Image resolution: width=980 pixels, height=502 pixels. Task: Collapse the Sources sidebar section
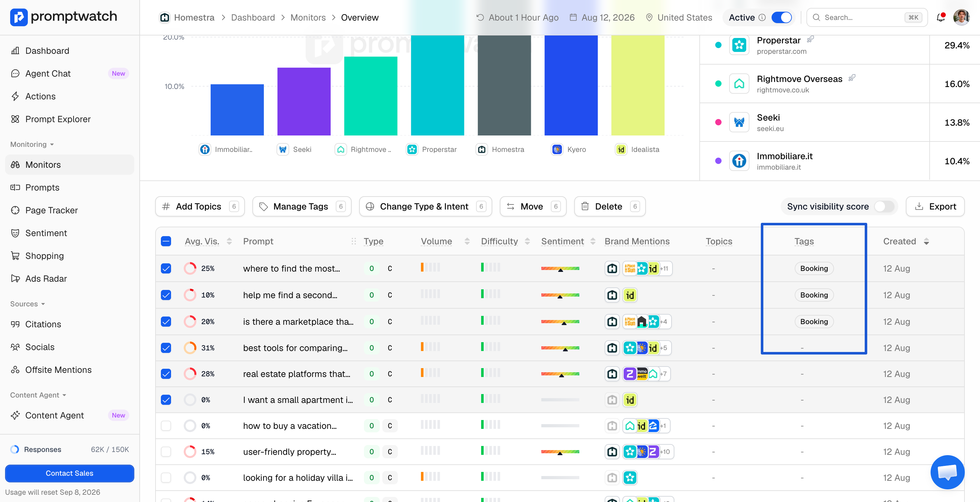28,304
